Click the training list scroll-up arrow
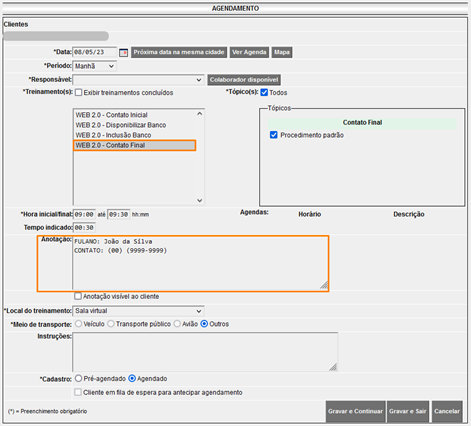 click(200, 114)
